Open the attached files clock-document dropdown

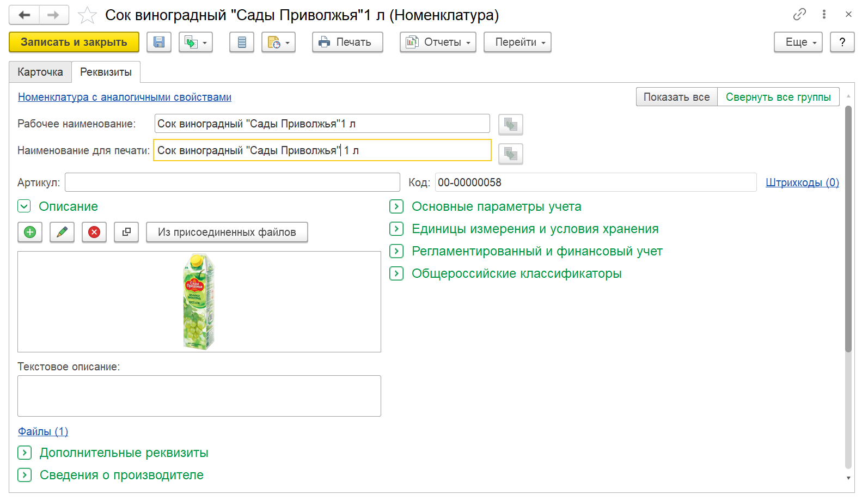[x=278, y=42]
